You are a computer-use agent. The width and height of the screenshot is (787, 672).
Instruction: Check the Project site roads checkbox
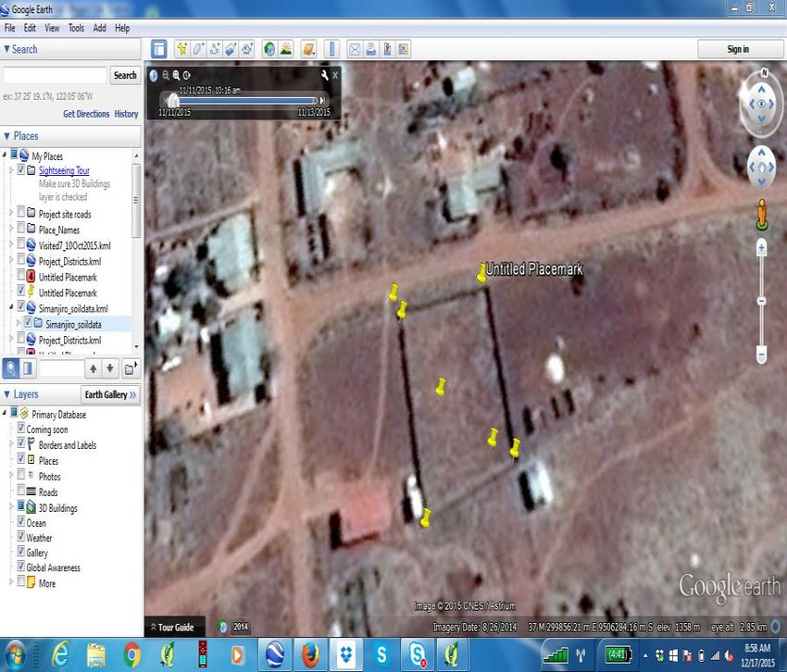coord(20,215)
